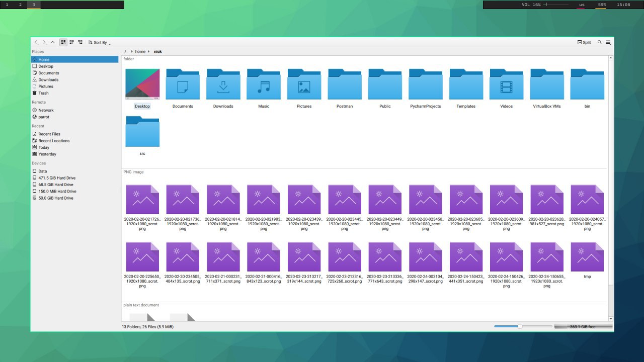Toggle the Split view button
Image resolution: width=644 pixels, height=362 pixels.
pos(584,43)
